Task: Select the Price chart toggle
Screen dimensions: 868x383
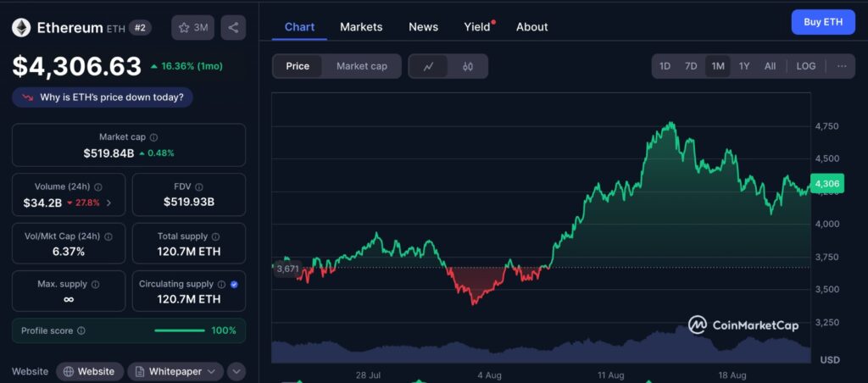Action: (x=298, y=66)
